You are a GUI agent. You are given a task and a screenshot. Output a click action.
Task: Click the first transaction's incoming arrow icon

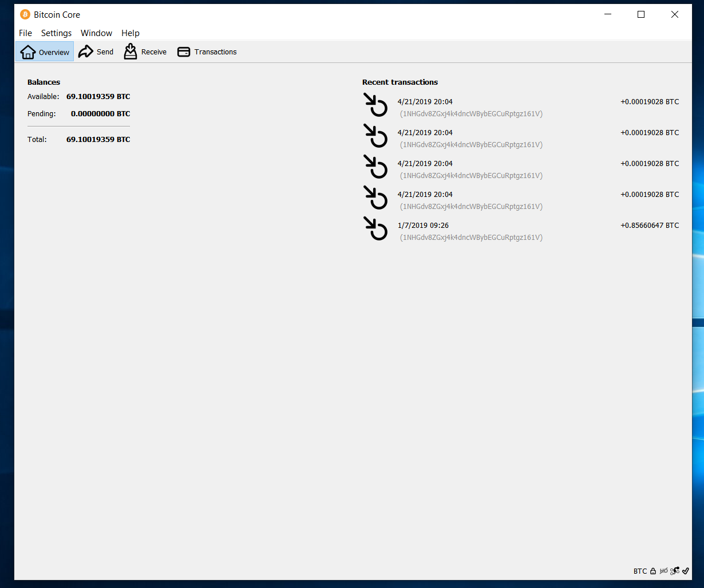(x=375, y=105)
